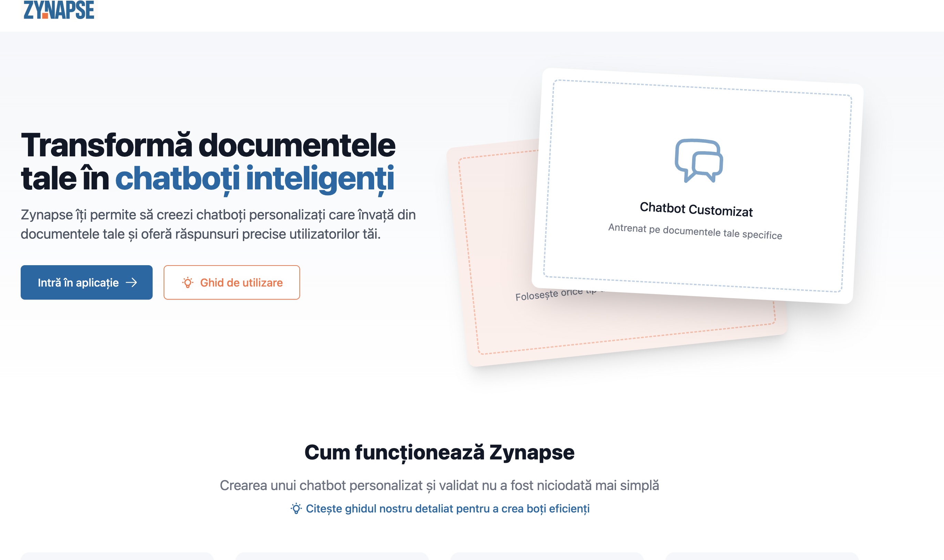
Task: Click the Chatbot Customizat card title
Action: tap(696, 209)
